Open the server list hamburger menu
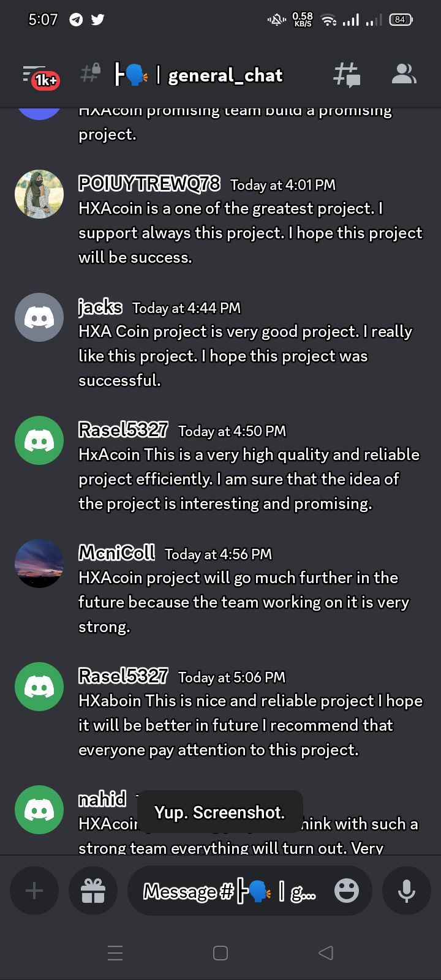The width and height of the screenshot is (441, 980). pyautogui.click(x=34, y=75)
